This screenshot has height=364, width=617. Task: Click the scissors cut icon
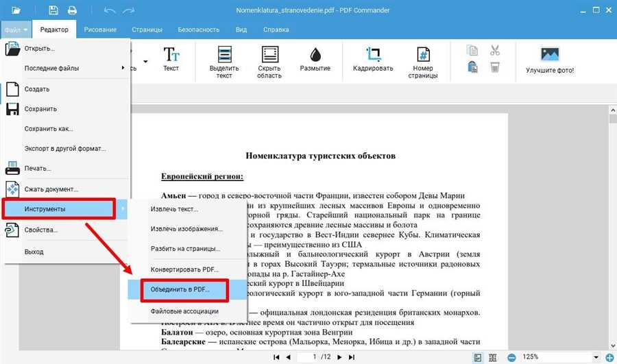pos(494,50)
